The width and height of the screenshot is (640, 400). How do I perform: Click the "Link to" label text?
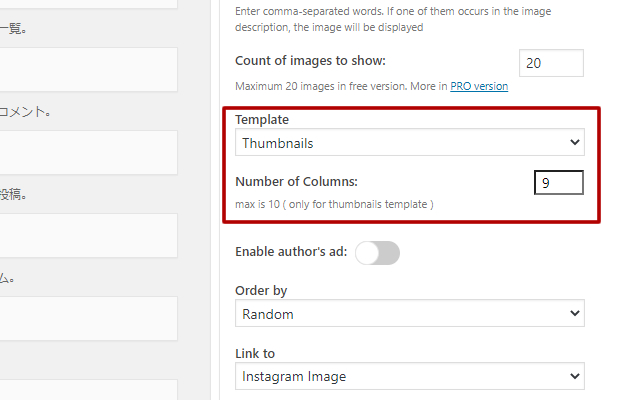[255, 353]
